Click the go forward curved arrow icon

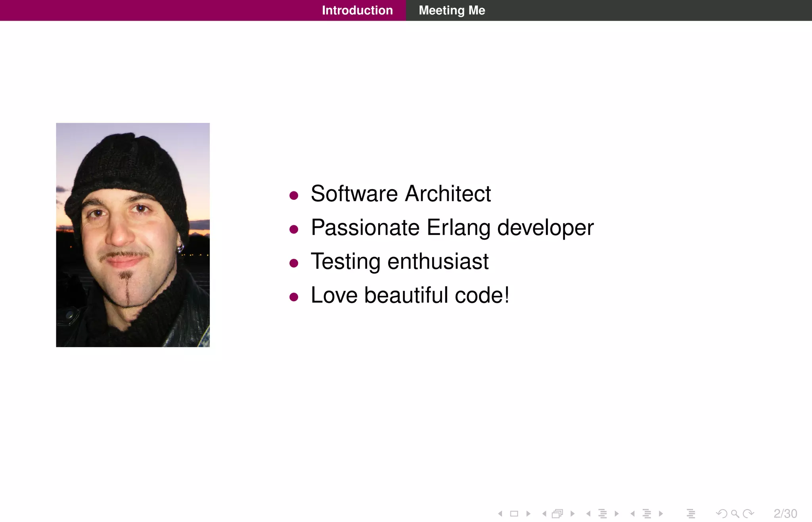click(x=749, y=514)
